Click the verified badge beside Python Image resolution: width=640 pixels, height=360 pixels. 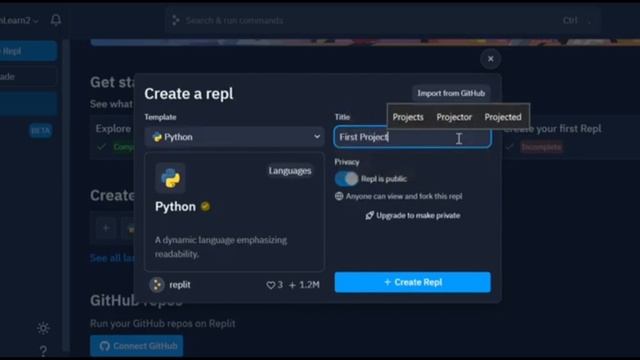[x=205, y=207]
